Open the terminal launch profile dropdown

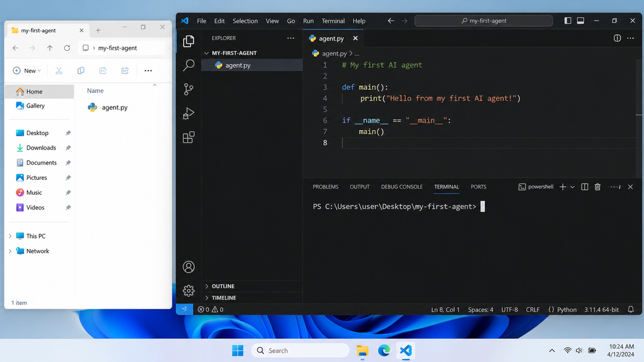click(572, 187)
